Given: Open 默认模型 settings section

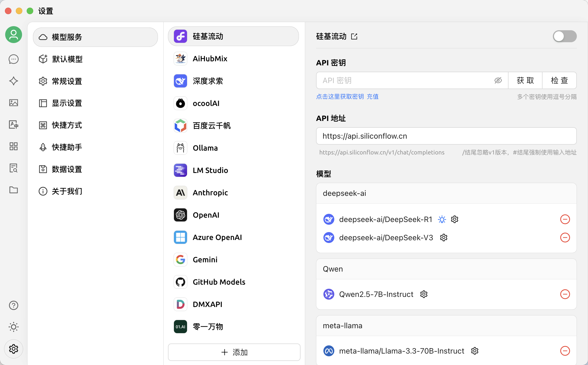Looking at the screenshot, I should (x=95, y=59).
